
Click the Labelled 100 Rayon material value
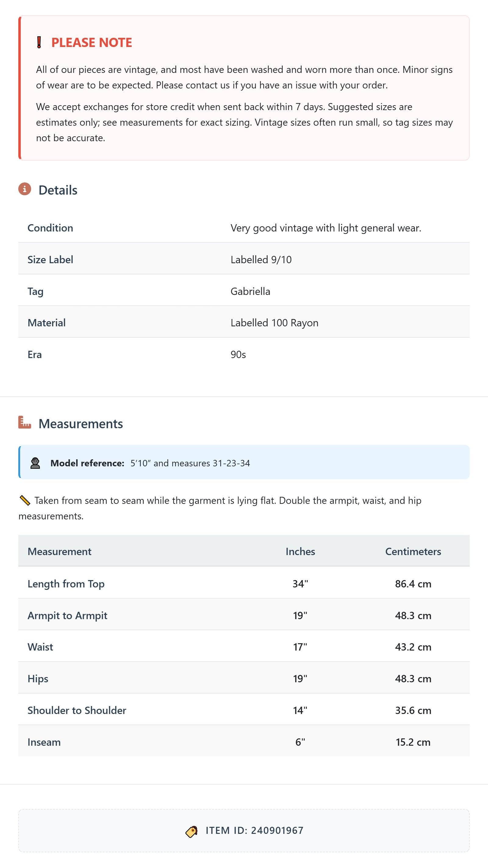pyautogui.click(x=274, y=323)
